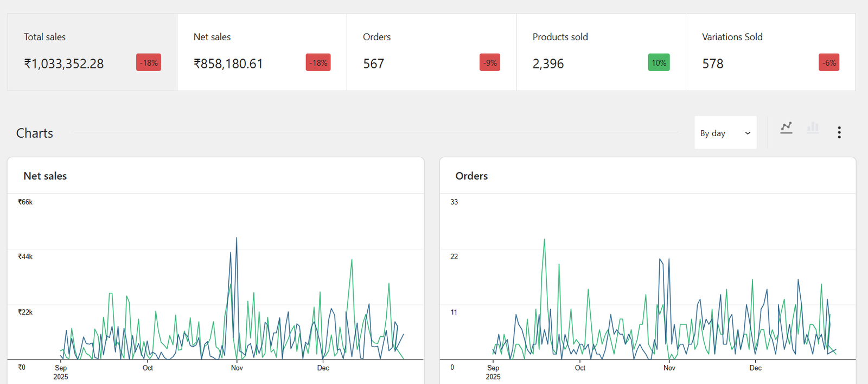The image size is (868, 384).
Task: Open the Charts section options menu
Action: [839, 132]
